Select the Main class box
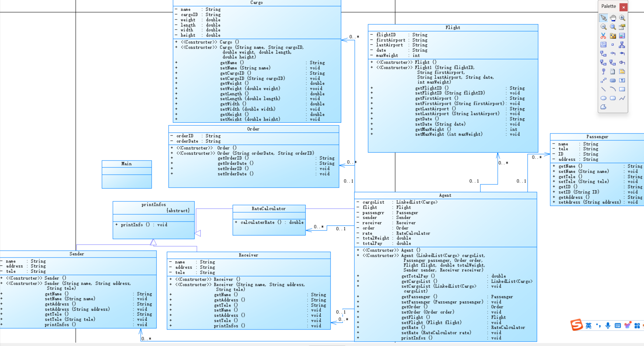The image size is (644, 346). coord(127,174)
